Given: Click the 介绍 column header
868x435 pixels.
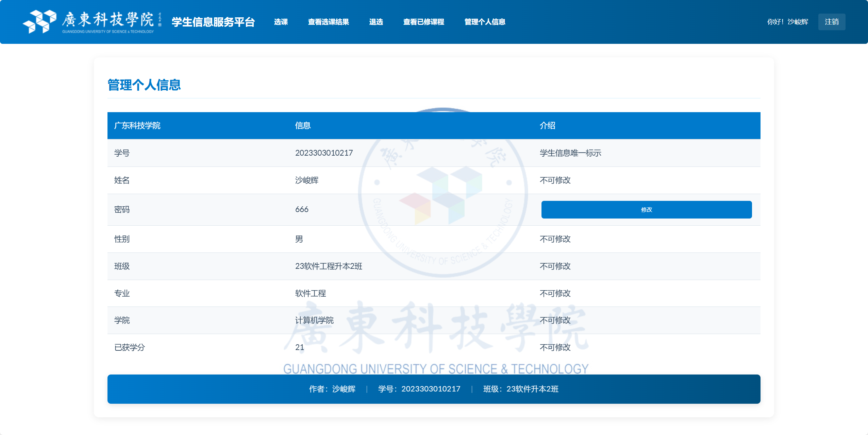Looking at the screenshot, I should [547, 126].
